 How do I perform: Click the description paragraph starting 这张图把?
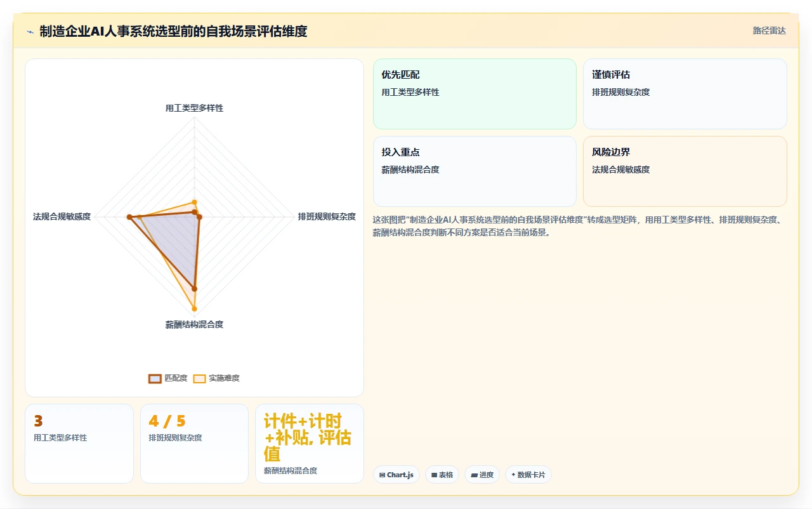[580, 226]
